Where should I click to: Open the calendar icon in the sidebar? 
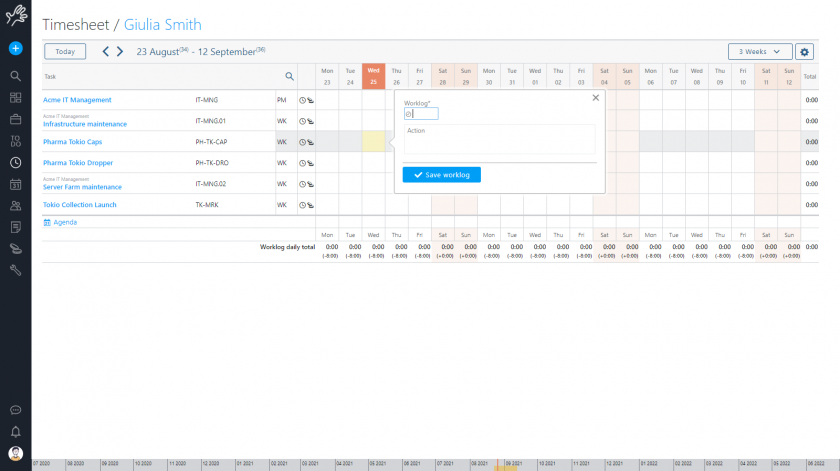(x=15, y=184)
